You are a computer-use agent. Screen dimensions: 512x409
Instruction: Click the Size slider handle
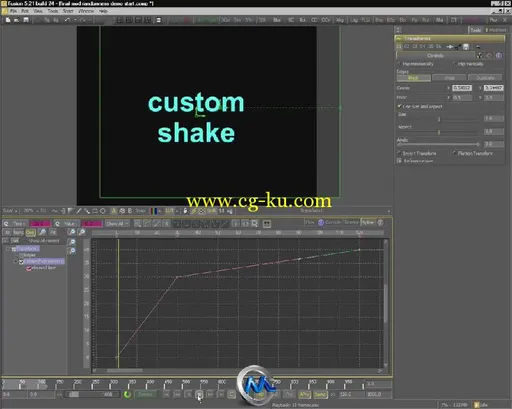point(439,119)
